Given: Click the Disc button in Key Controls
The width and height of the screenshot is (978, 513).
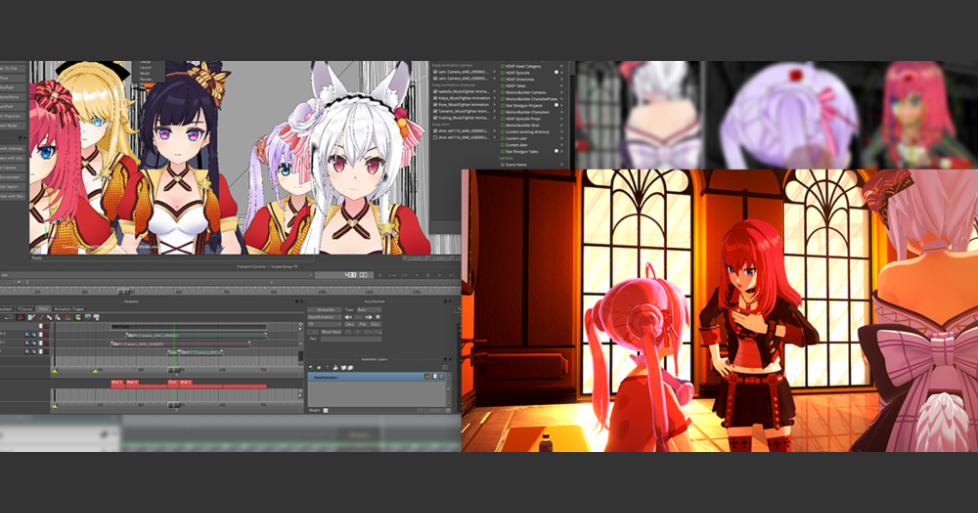Looking at the screenshot, I should pos(375,324).
